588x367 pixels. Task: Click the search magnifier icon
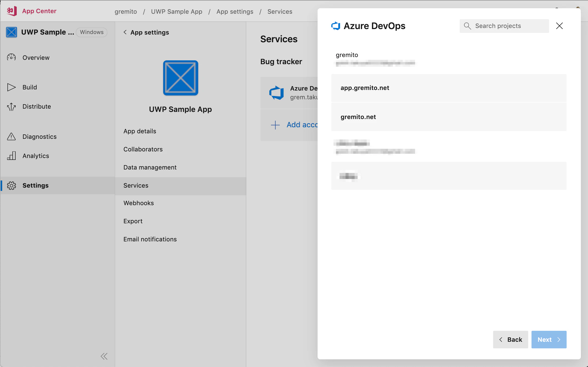click(467, 26)
